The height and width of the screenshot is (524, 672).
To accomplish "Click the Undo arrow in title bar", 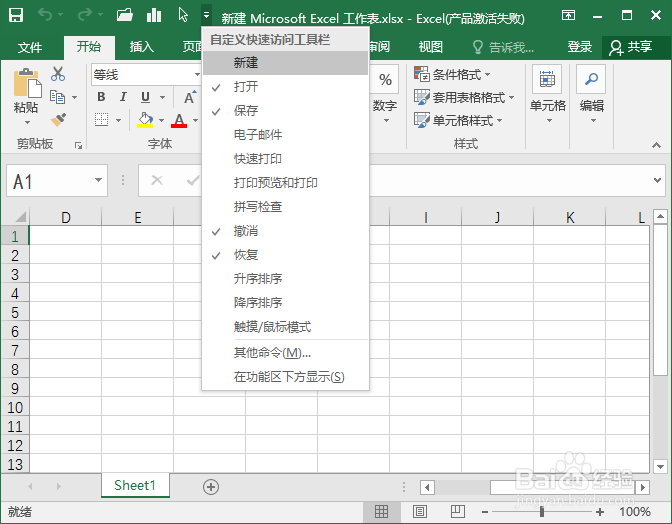I will [45, 15].
